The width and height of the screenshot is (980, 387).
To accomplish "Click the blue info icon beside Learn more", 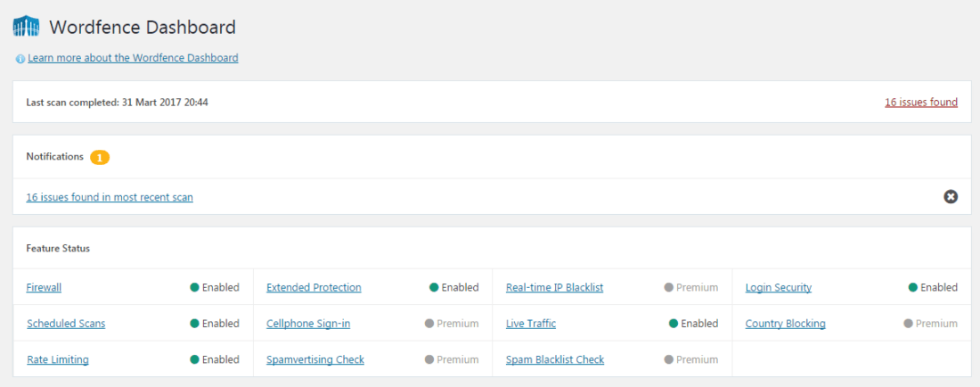I will click(20, 59).
